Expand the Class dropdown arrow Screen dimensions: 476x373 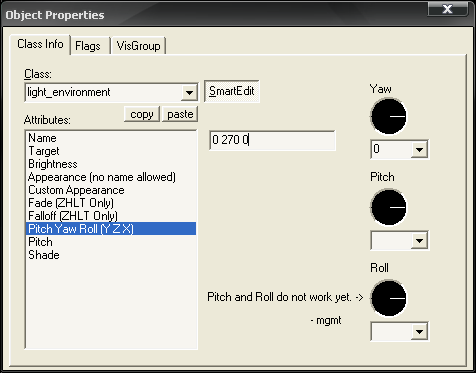pos(189,92)
